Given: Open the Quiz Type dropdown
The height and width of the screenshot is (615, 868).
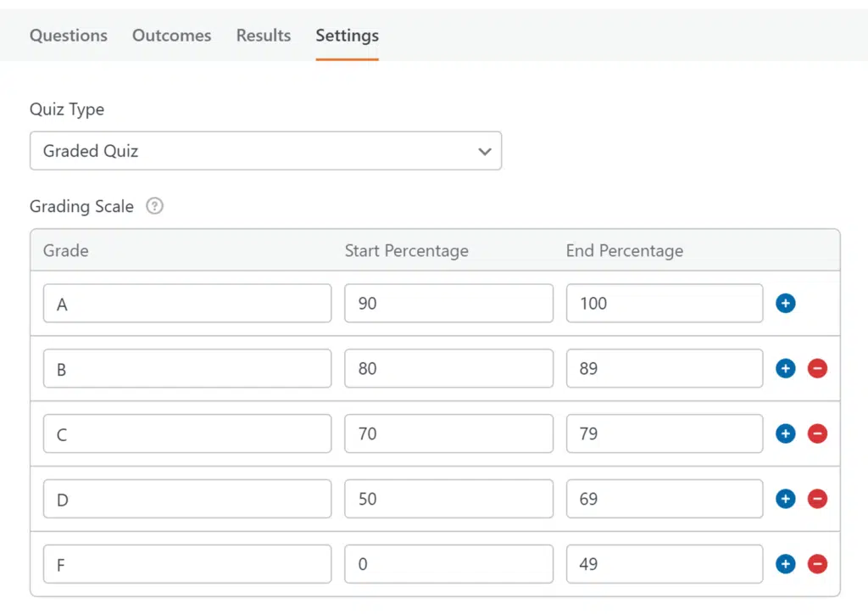Looking at the screenshot, I should [265, 151].
